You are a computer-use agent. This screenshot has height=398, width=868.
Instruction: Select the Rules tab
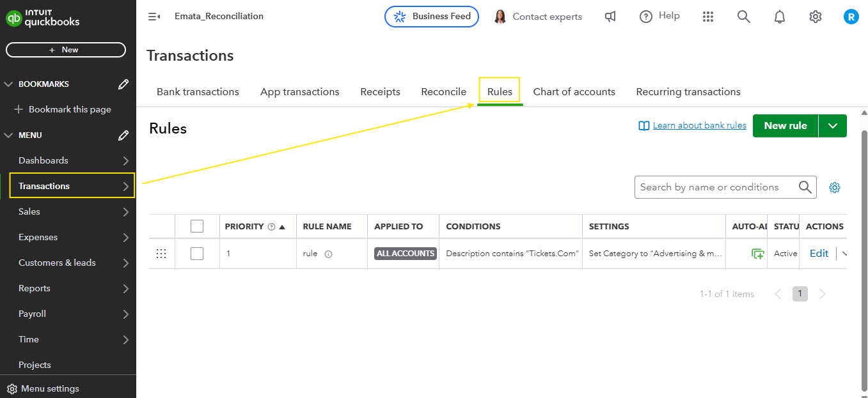pyautogui.click(x=500, y=92)
